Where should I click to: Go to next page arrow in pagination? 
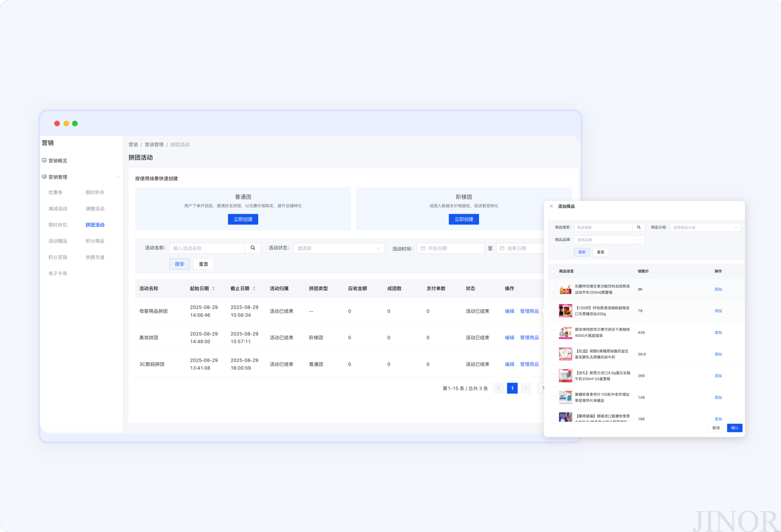[526, 389]
